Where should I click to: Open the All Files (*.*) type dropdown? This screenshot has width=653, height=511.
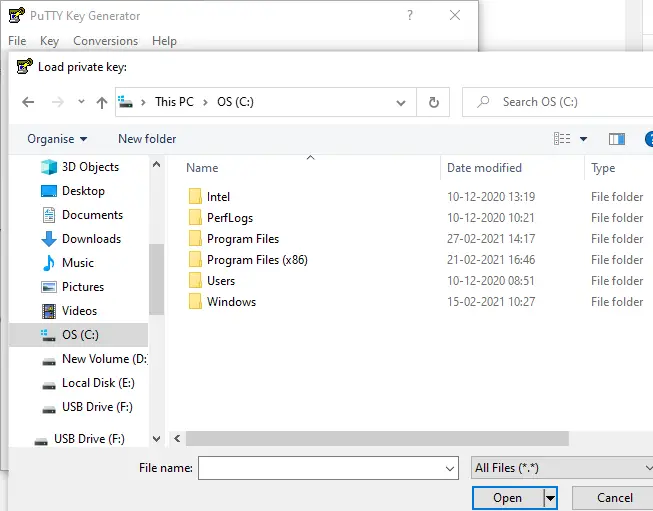[x=562, y=468]
